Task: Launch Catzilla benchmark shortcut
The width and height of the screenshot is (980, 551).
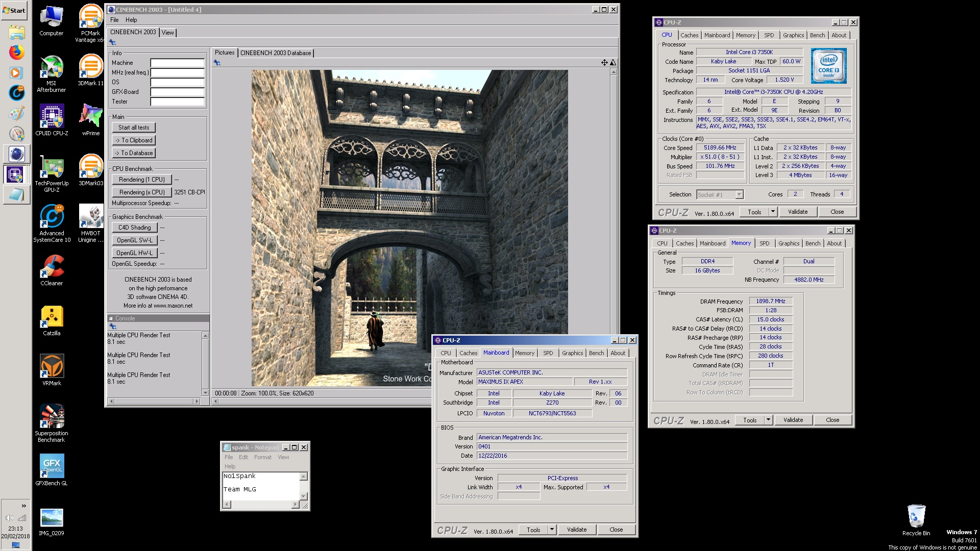Action: pyautogui.click(x=52, y=320)
